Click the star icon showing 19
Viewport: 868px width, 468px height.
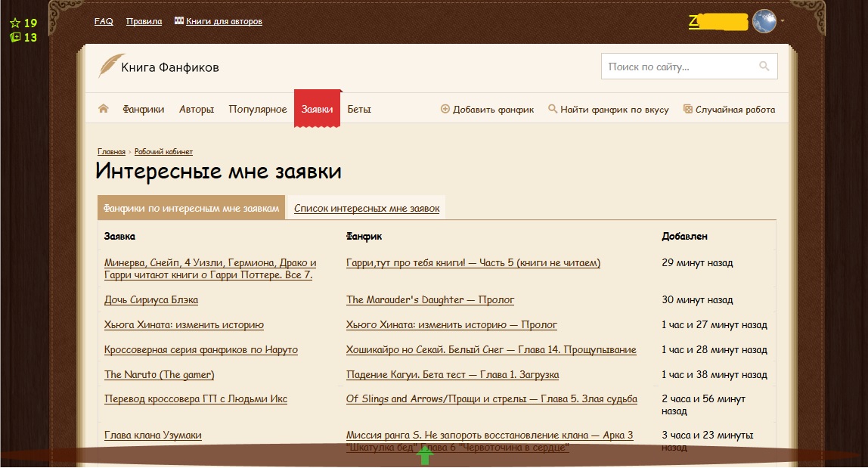tap(14, 23)
